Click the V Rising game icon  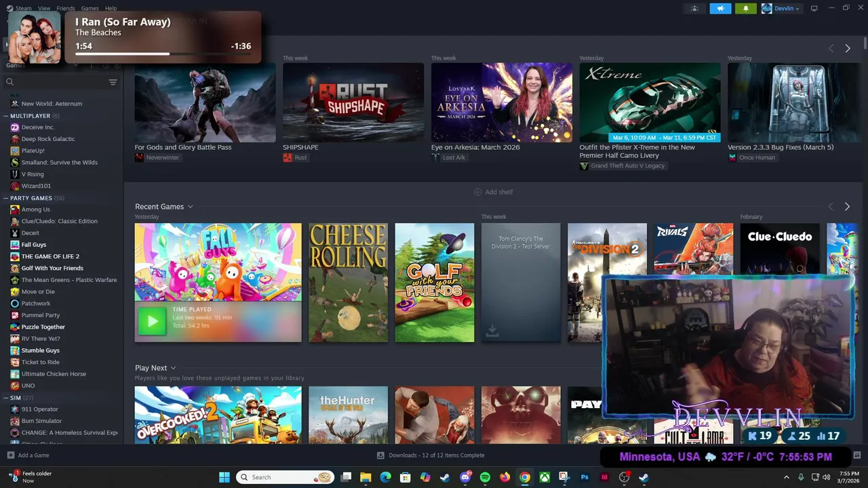pyautogui.click(x=15, y=174)
